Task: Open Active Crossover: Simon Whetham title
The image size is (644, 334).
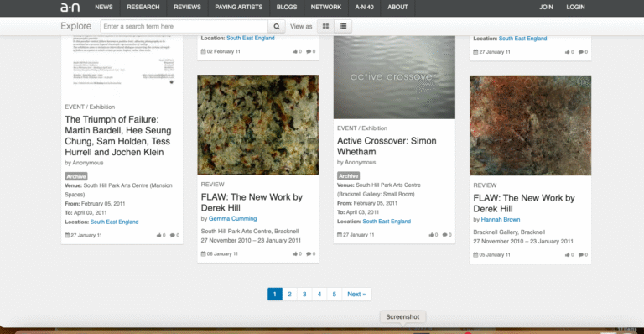Action: [x=387, y=146]
